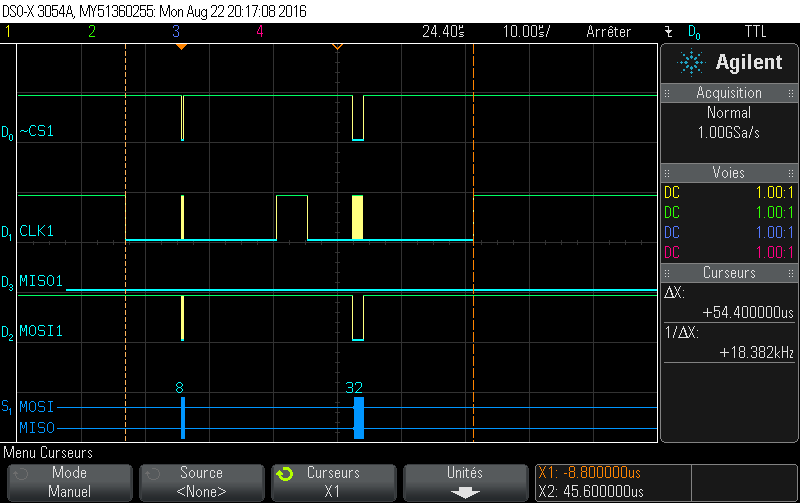Select channel 3 indicator in top bar
The image size is (800, 503).
tap(176, 32)
